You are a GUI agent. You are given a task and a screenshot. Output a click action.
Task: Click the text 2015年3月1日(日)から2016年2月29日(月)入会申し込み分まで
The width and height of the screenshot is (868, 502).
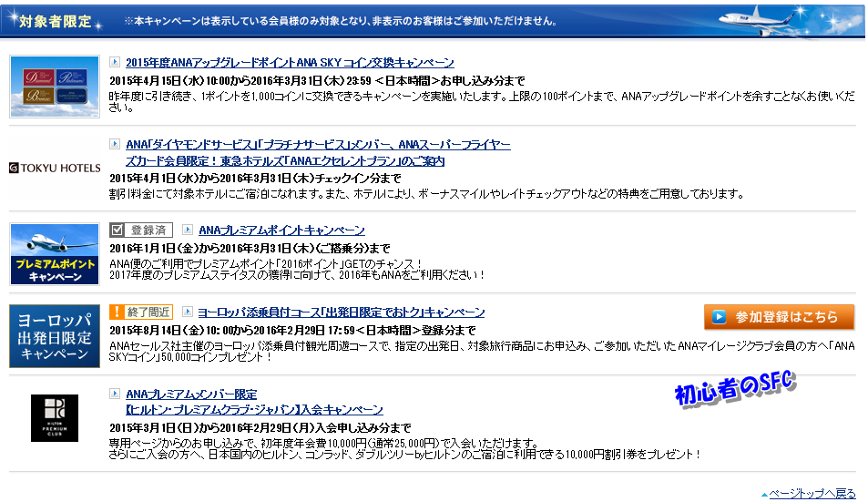coord(260,428)
